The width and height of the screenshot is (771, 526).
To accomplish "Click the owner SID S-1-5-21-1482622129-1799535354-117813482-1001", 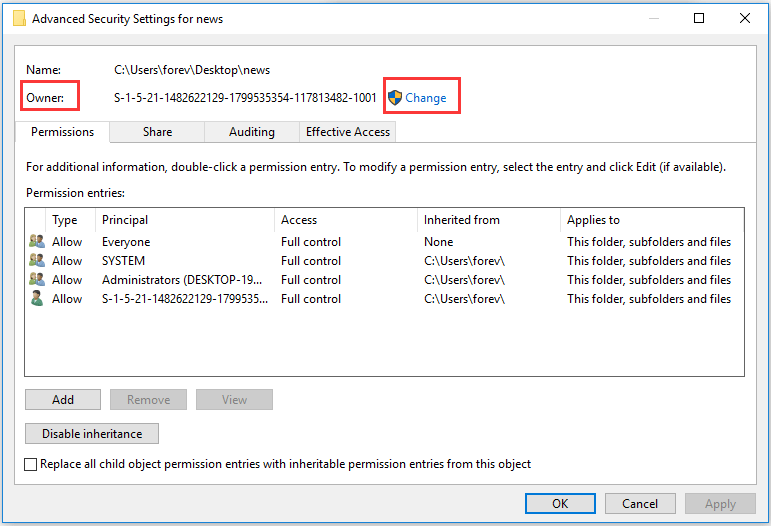I will click(x=245, y=98).
